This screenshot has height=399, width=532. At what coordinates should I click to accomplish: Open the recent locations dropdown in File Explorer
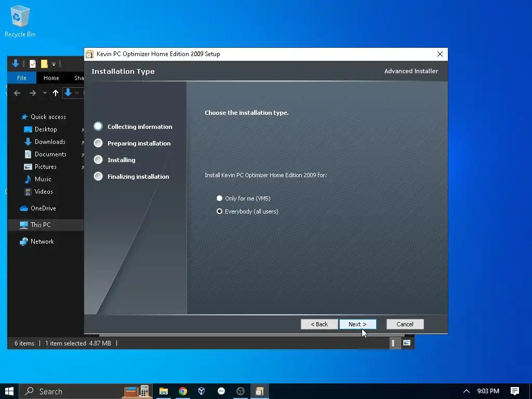click(x=45, y=93)
